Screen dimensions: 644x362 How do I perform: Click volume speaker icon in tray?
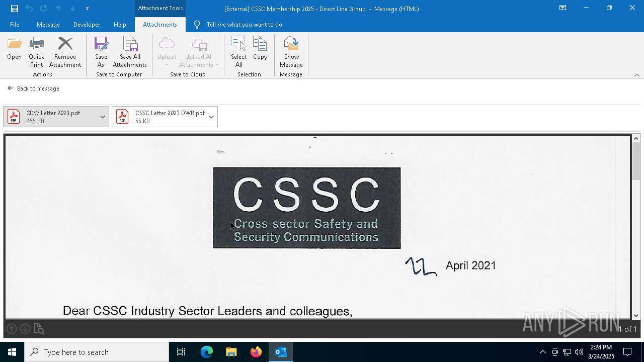[x=579, y=352]
